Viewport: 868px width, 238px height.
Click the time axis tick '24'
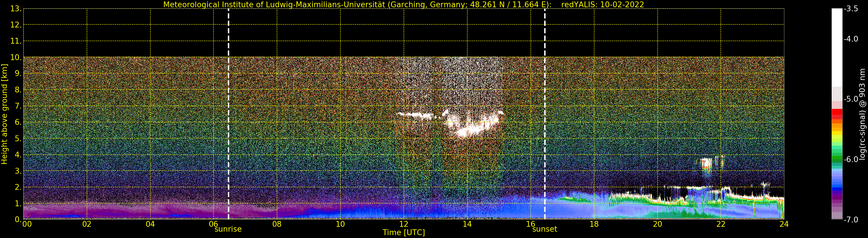coord(784,224)
